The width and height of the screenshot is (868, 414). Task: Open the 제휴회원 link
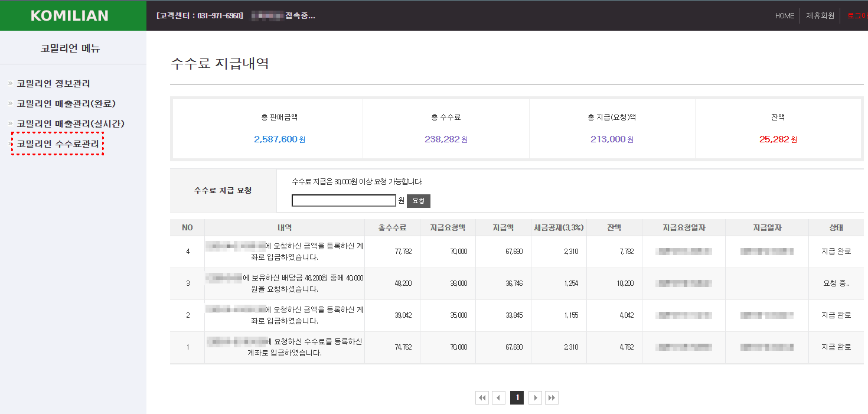point(820,16)
